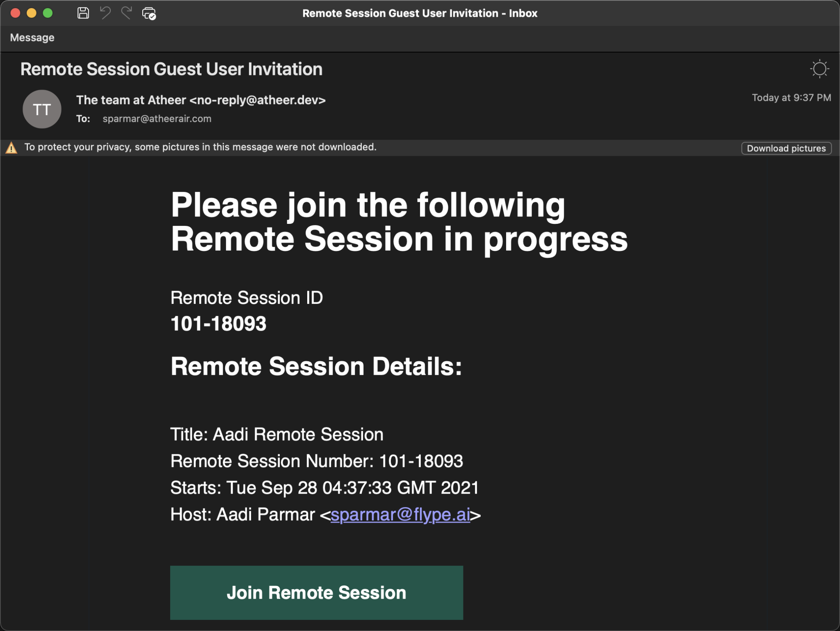Click the Undo arrow icon

click(105, 13)
